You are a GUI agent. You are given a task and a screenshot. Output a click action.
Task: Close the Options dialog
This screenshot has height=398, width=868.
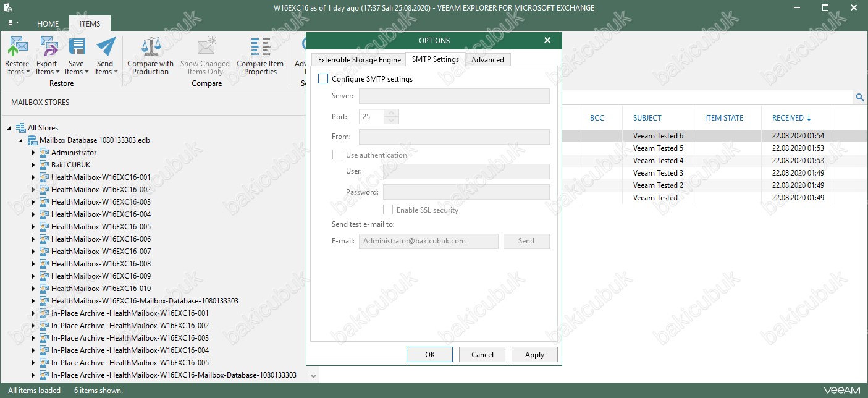[x=547, y=41]
